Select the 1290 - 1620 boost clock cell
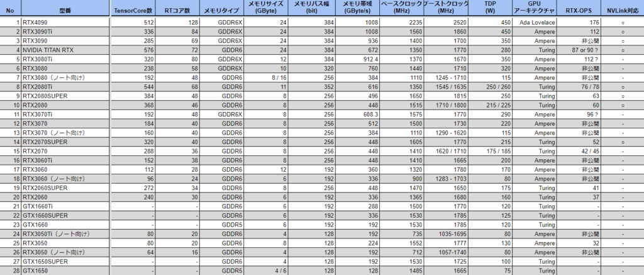 click(x=446, y=133)
